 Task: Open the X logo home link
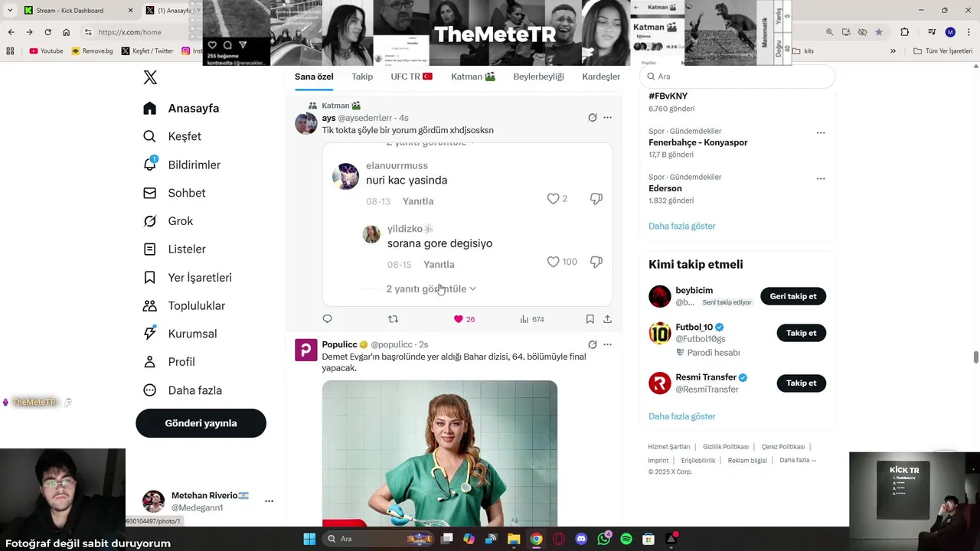[150, 77]
